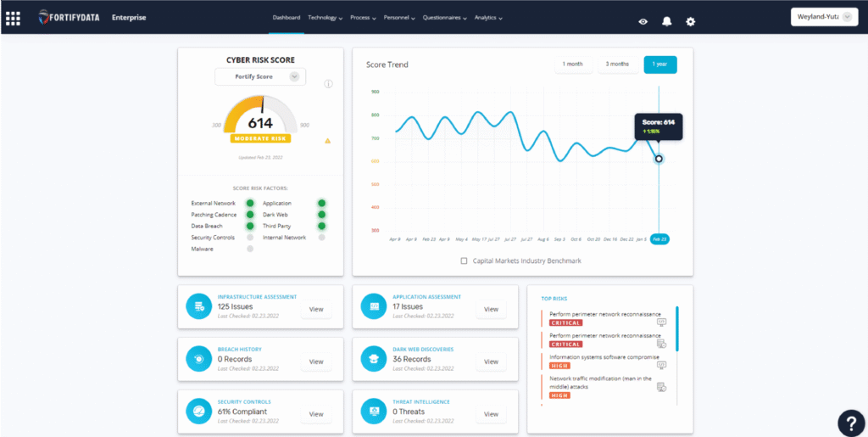
Task: Click the Dark Web Discoveries icon
Action: click(374, 360)
